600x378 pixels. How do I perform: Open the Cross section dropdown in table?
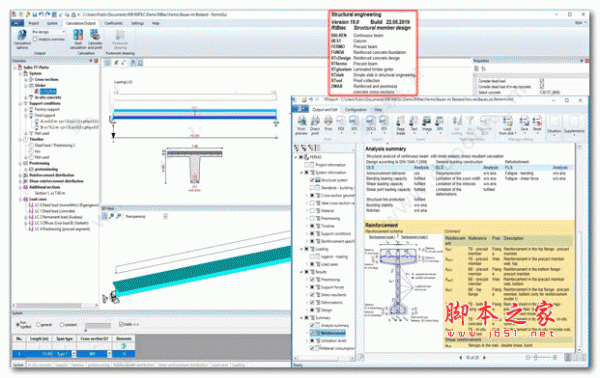(x=109, y=354)
